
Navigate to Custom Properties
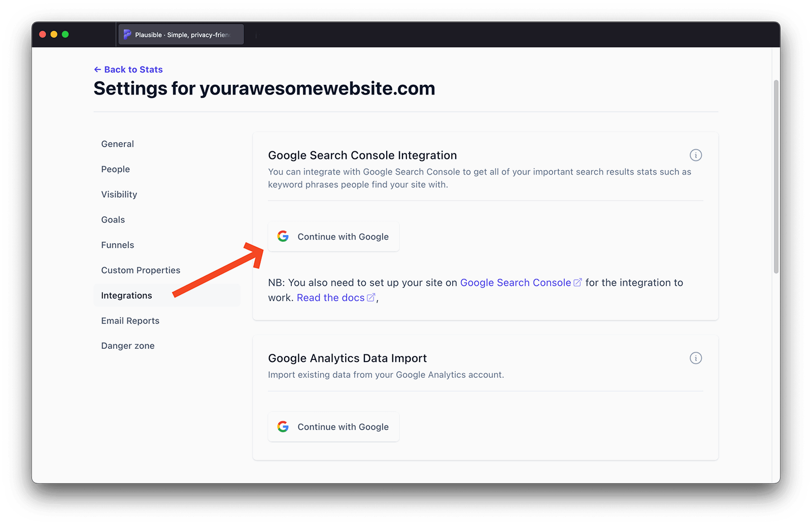coord(141,271)
